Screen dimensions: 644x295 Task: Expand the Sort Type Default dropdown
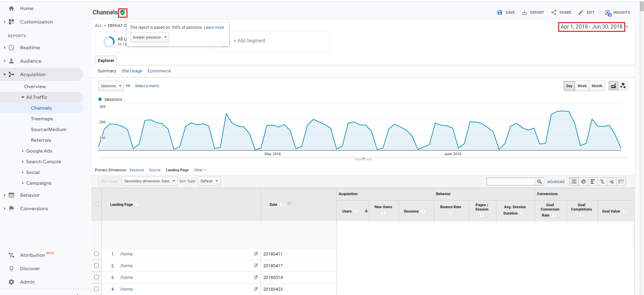209,181
